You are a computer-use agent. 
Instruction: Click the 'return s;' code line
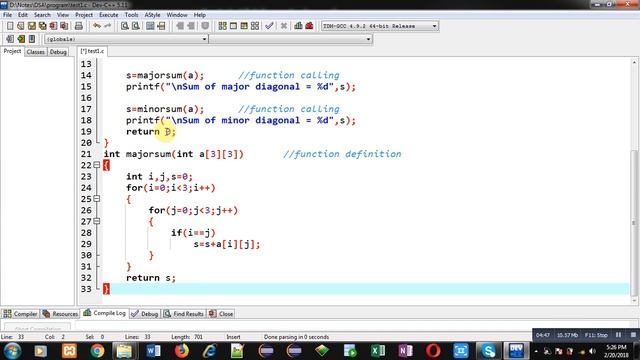coord(151,278)
